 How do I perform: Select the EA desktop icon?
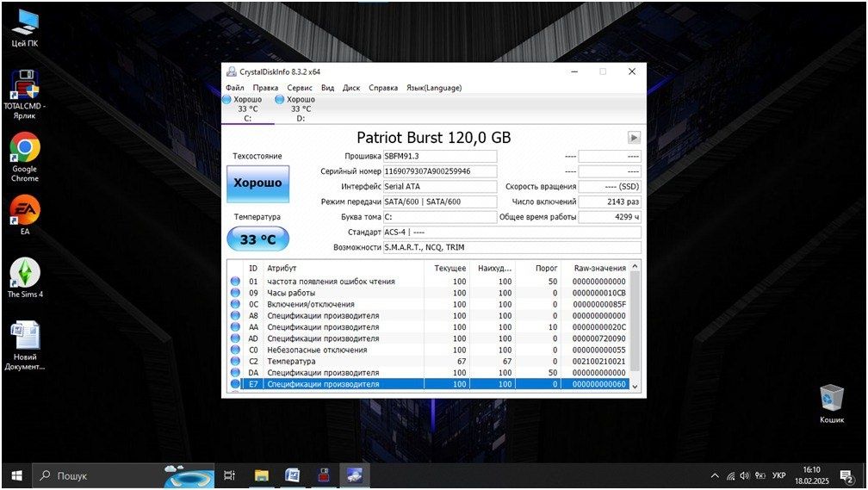(x=25, y=215)
